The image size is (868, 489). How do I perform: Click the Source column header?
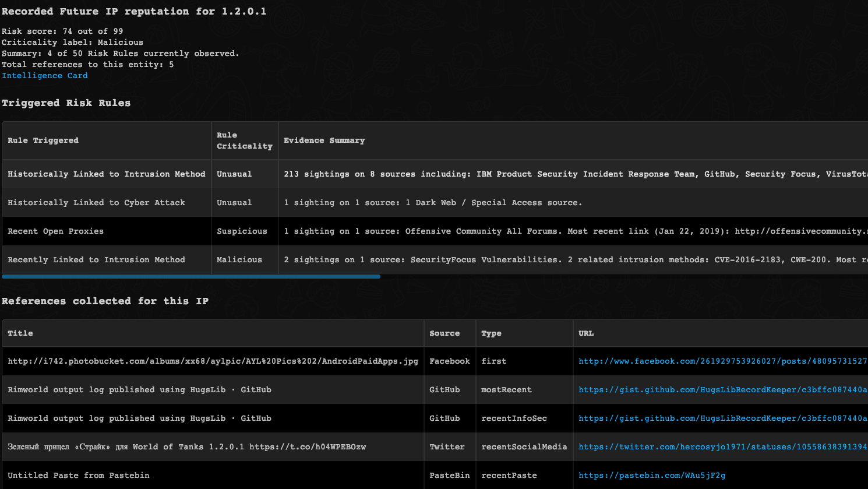(x=444, y=333)
